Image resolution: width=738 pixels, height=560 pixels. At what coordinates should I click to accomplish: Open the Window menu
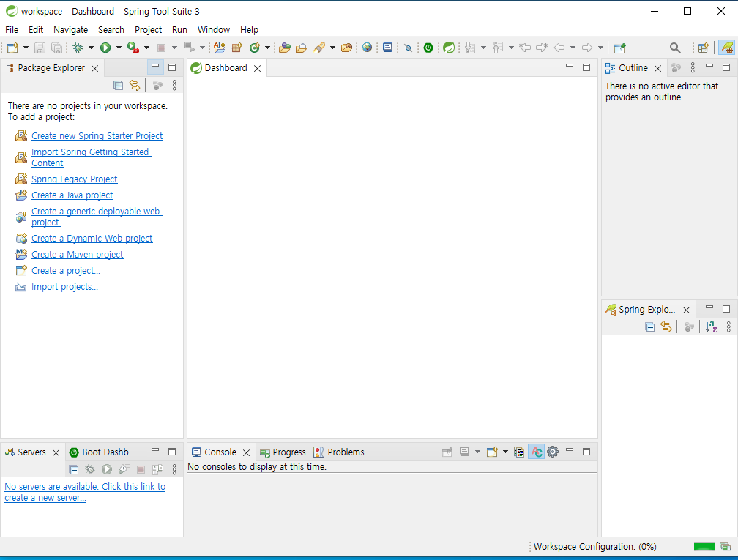point(214,29)
